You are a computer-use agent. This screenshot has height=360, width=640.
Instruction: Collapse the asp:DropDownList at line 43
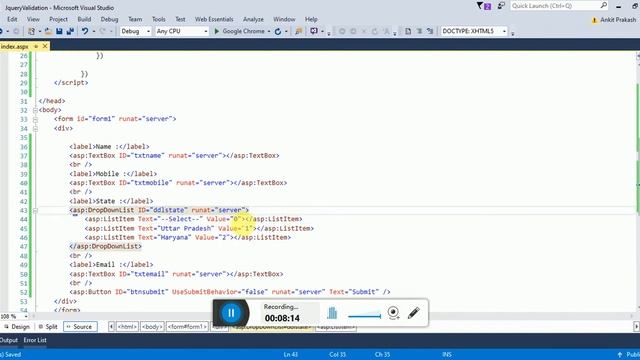click(x=35, y=211)
